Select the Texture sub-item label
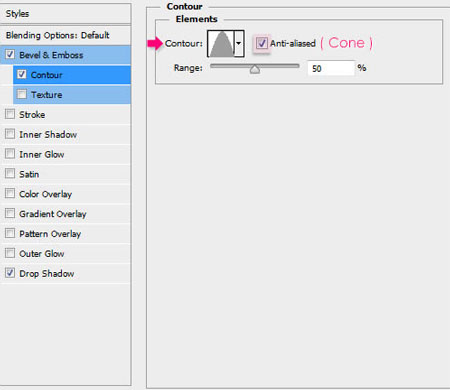This screenshot has width=450, height=390. point(46,95)
